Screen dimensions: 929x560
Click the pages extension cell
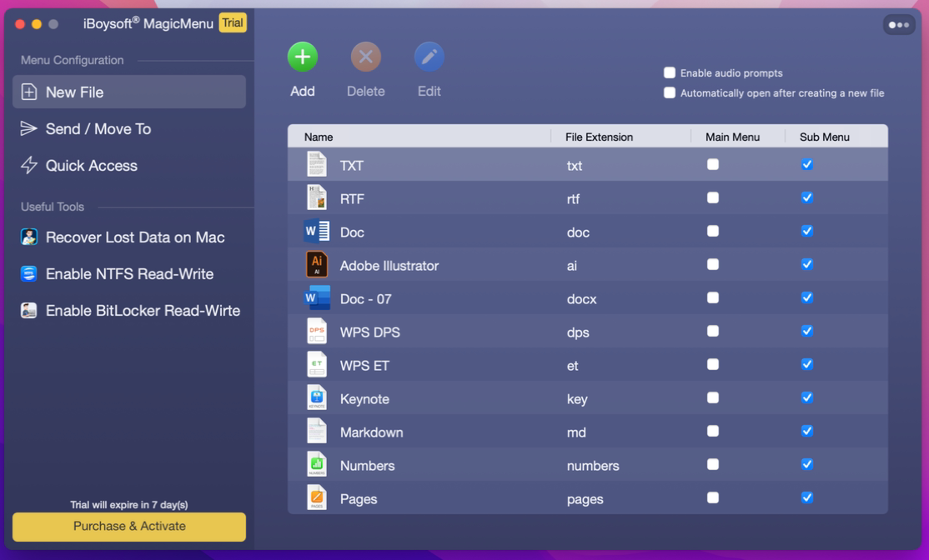pyautogui.click(x=585, y=499)
